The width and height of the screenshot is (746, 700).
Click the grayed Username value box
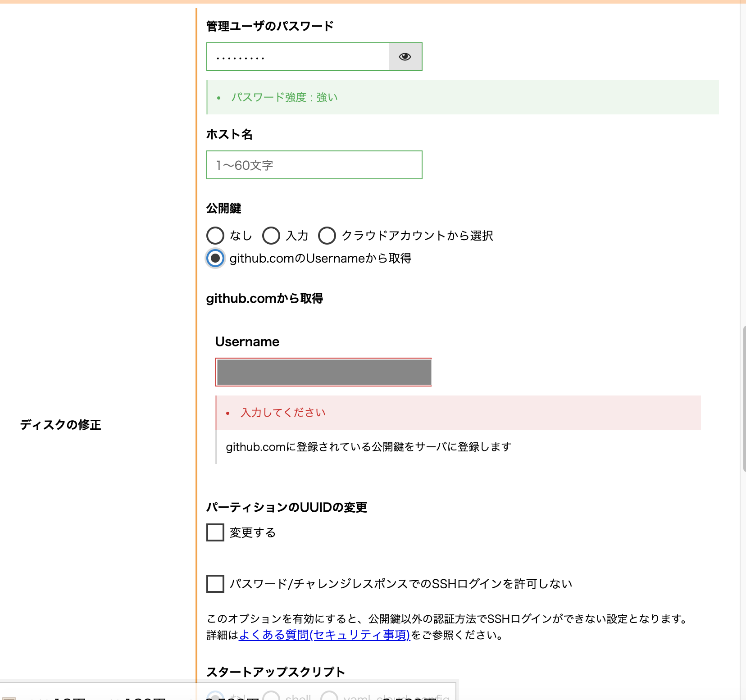[x=323, y=372]
